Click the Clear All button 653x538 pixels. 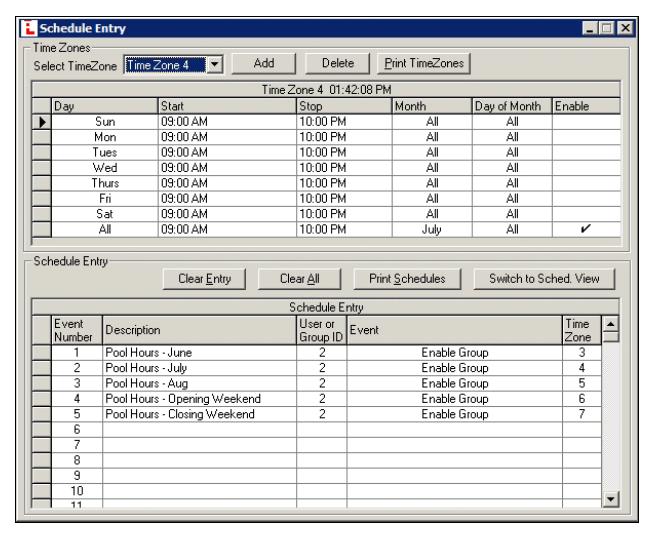tap(299, 279)
